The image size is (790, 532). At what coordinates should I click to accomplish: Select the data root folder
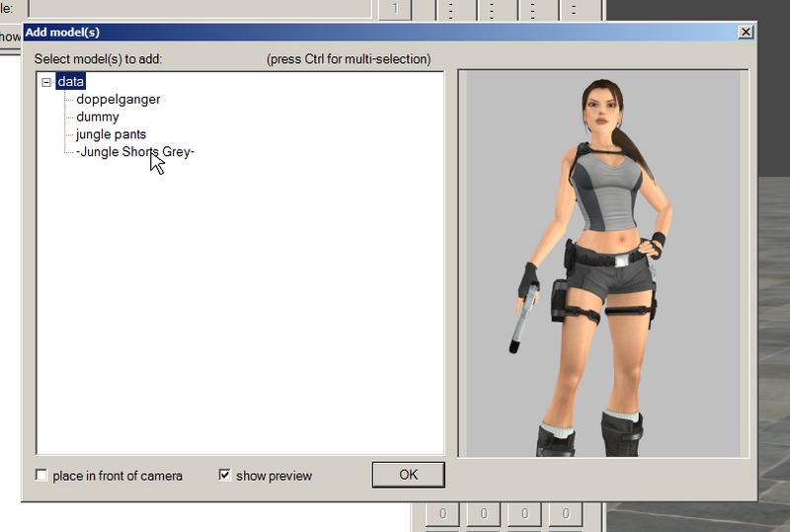(70, 82)
